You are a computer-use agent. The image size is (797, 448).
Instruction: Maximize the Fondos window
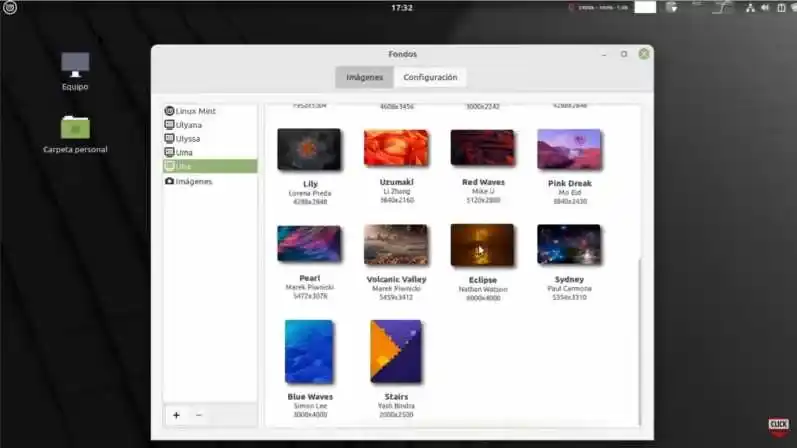pyautogui.click(x=624, y=54)
